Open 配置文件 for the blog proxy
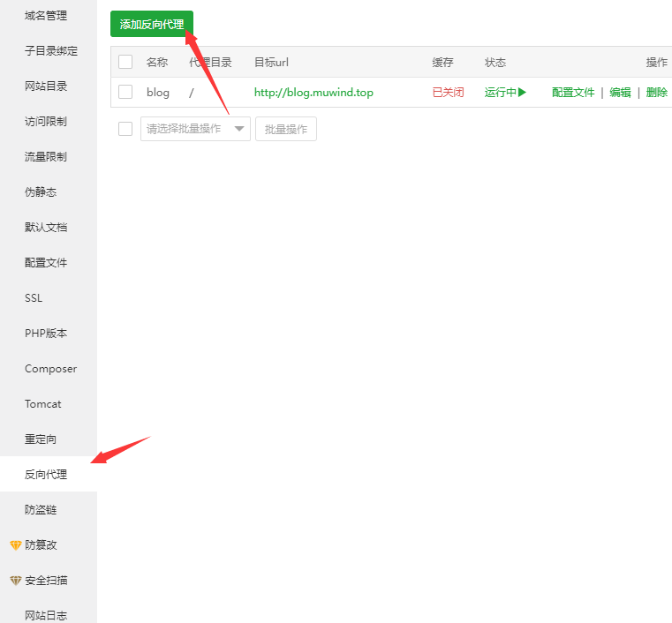This screenshot has width=672, height=623. [x=573, y=93]
